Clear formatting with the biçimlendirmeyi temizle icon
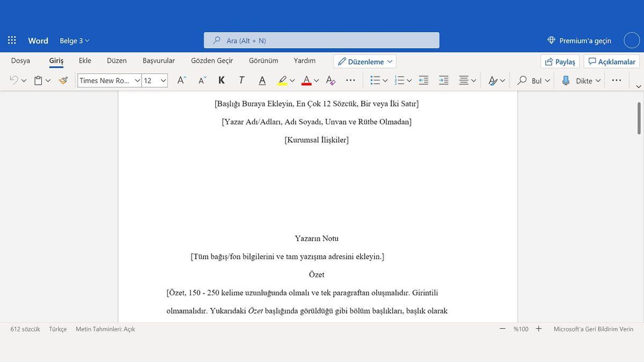 330,80
